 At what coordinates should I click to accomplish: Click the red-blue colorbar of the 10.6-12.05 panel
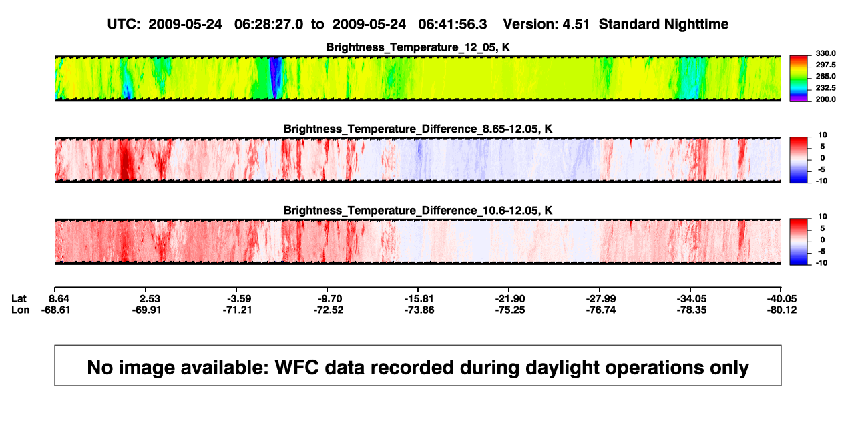pos(799,241)
